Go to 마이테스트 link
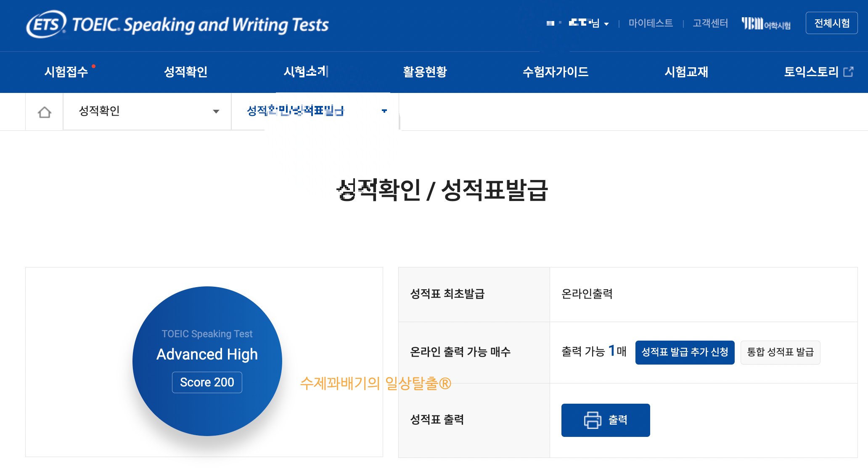 pos(650,23)
